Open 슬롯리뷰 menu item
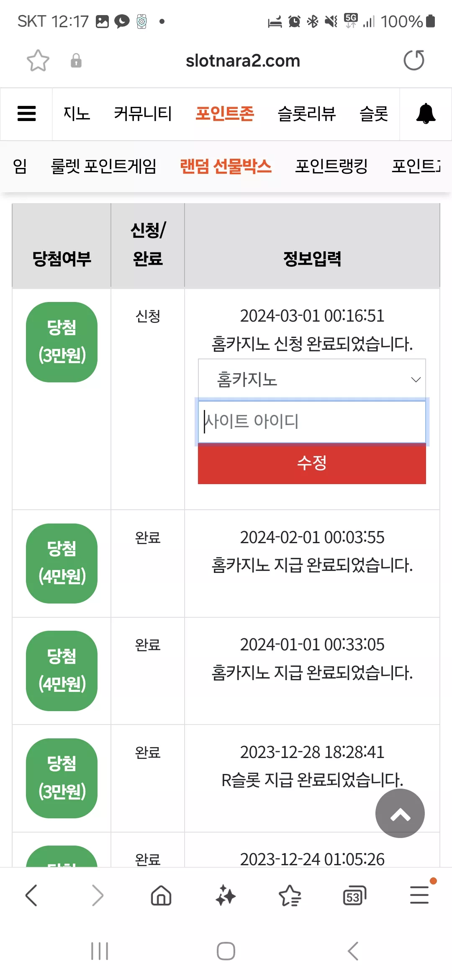The height and width of the screenshot is (980, 452). (307, 113)
